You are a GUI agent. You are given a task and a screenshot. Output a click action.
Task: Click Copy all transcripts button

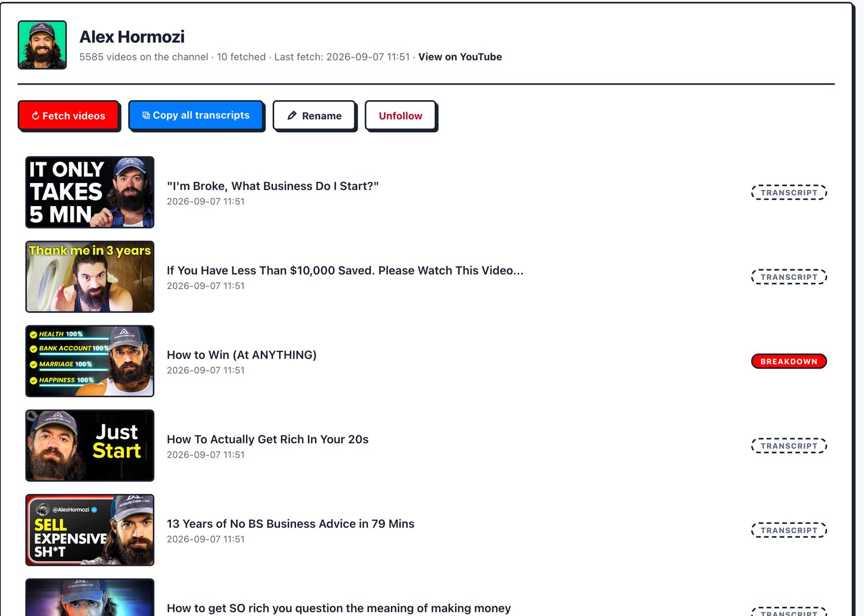point(196,115)
